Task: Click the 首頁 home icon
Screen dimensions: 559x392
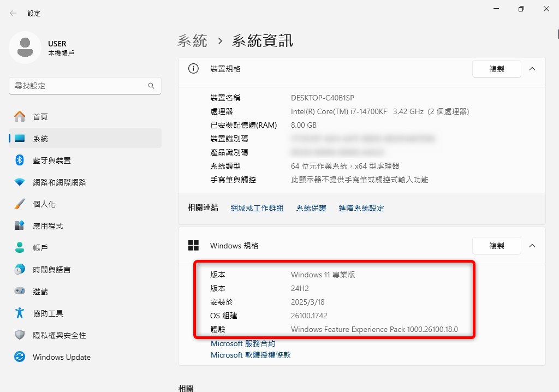Action: pyautogui.click(x=20, y=116)
